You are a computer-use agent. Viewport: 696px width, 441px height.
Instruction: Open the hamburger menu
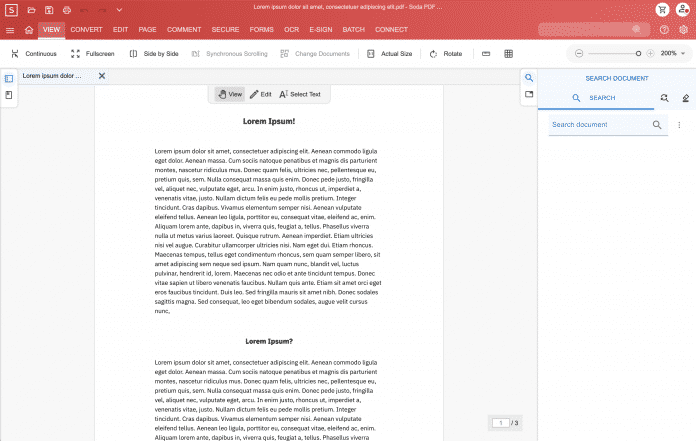(10, 30)
